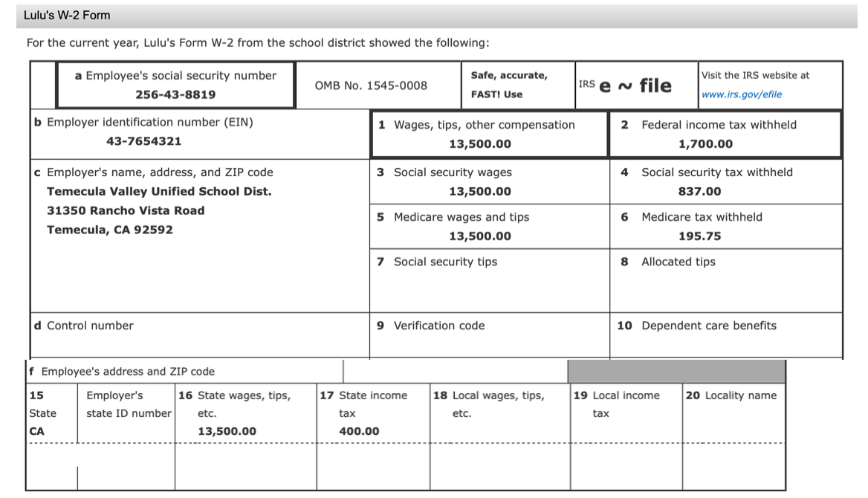Select the CA state abbreviation in Box 15
The height and width of the screenshot is (498, 868).
click(x=36, y=431)
